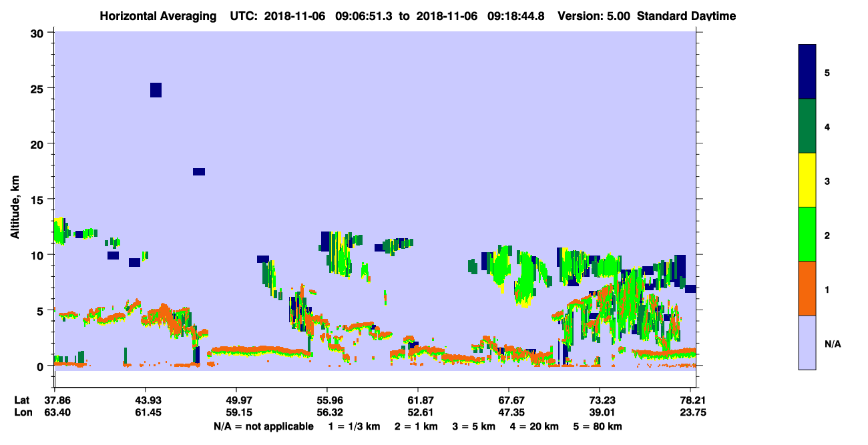The width and height of the screenshot is (868, 445).
Task: Click the 'Lat' row label
Action: (x=22, y=400)
